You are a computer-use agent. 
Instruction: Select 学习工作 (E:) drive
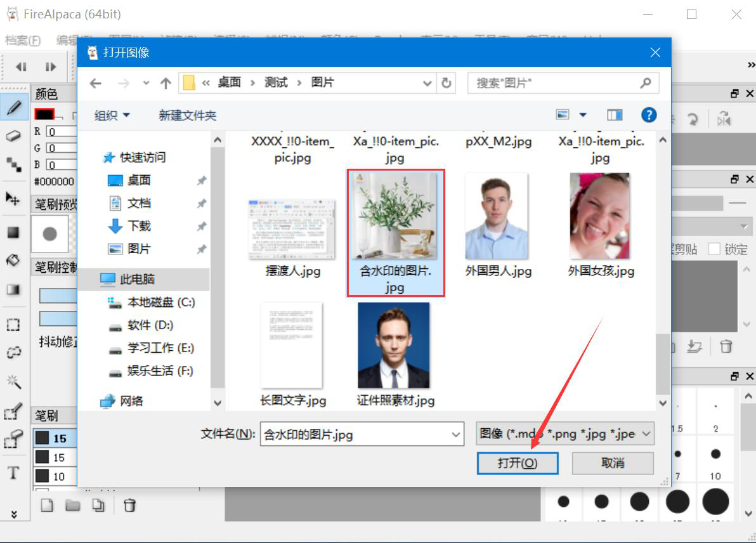(x=152, y=348)
